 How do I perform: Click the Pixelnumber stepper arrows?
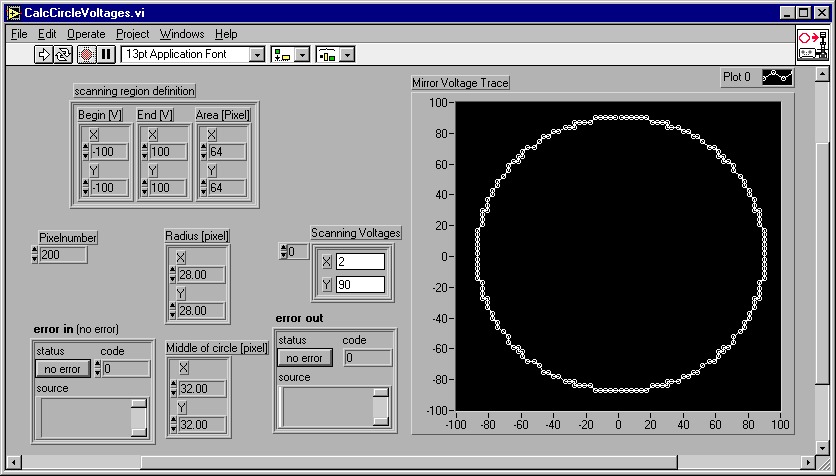pos(35,255)
